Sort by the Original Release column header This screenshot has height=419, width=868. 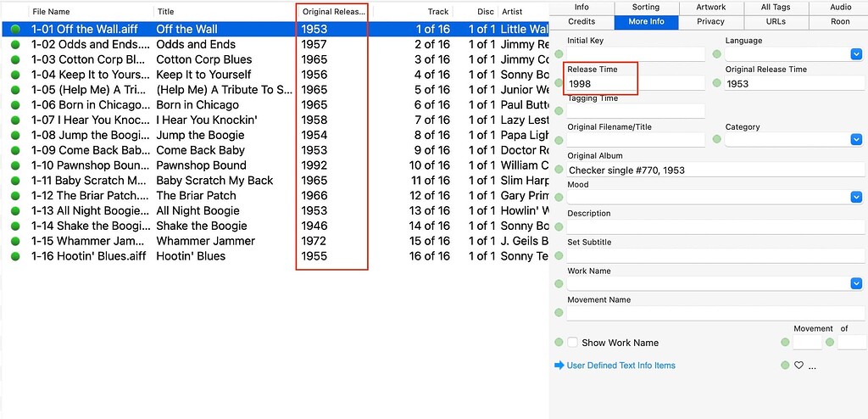[x=334, y=12]
